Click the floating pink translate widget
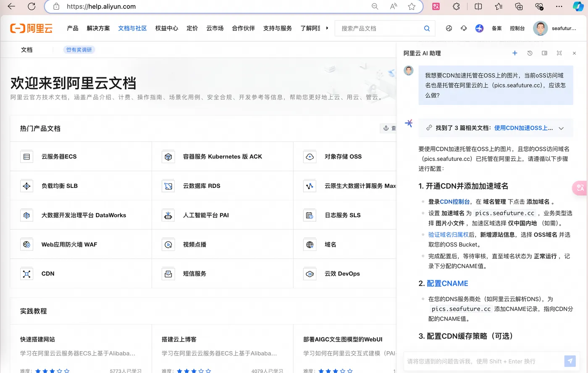Image resolution: width=588 pixels, height=373 pixels. point(580,188)
